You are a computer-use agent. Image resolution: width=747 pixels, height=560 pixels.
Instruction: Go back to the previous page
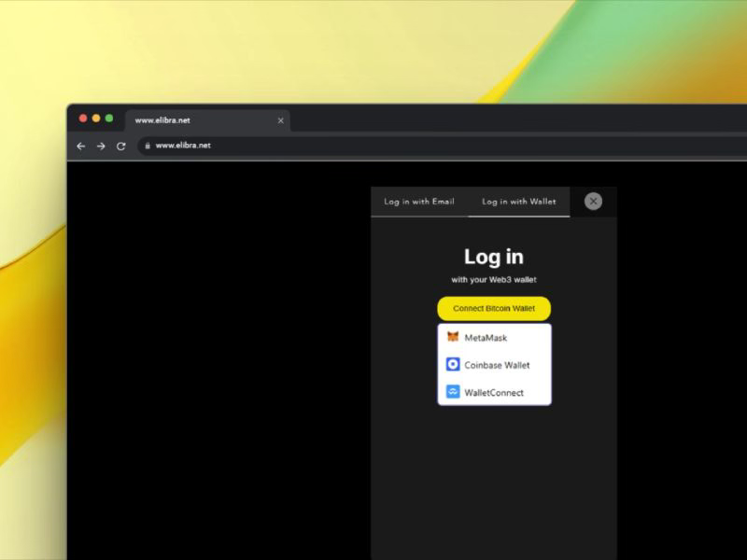[81, 146]
